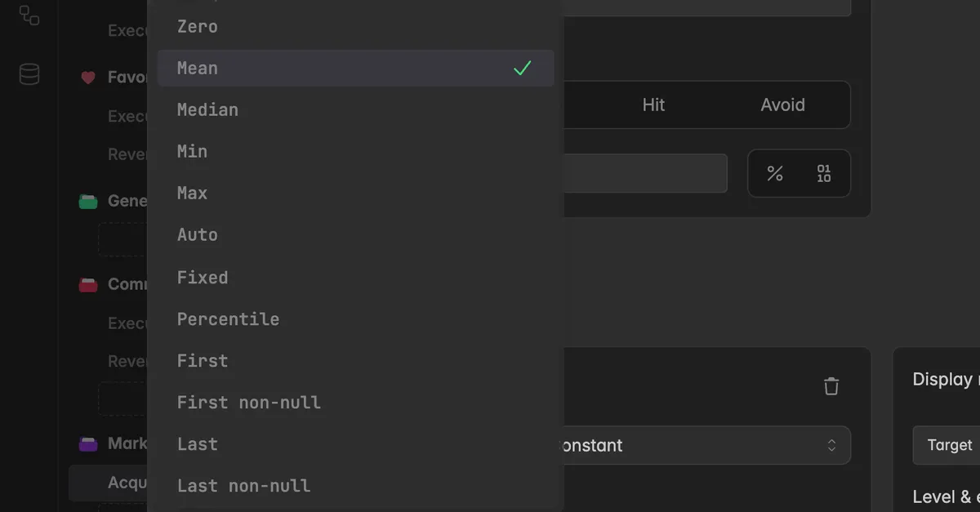The image size is (980, 512).
Task: Select the percent format icon
Action: pyautogui.click(x=775, y=173)
